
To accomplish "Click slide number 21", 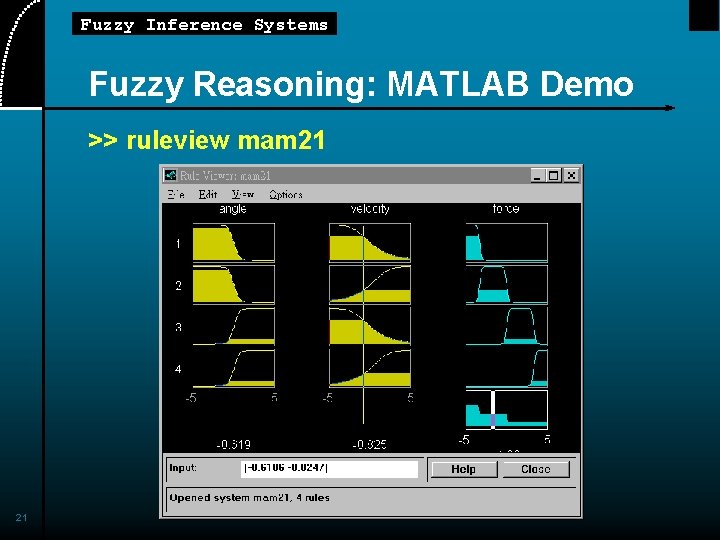I will point(21,518).
